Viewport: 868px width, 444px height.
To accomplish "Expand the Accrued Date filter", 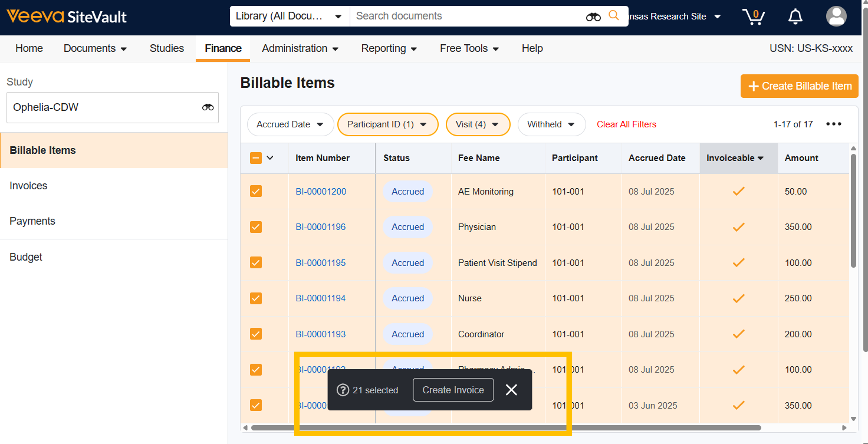I will [290, 124].
